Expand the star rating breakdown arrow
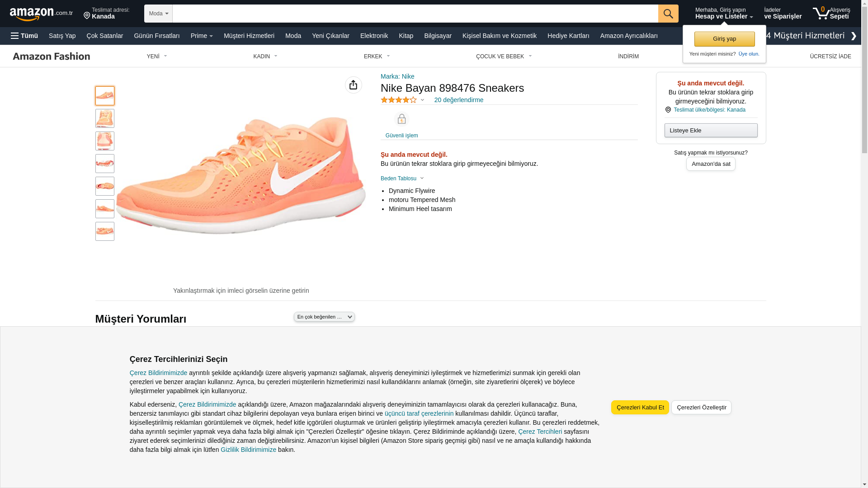The width and height of the screenshot is (868, 488). [422, 100]
